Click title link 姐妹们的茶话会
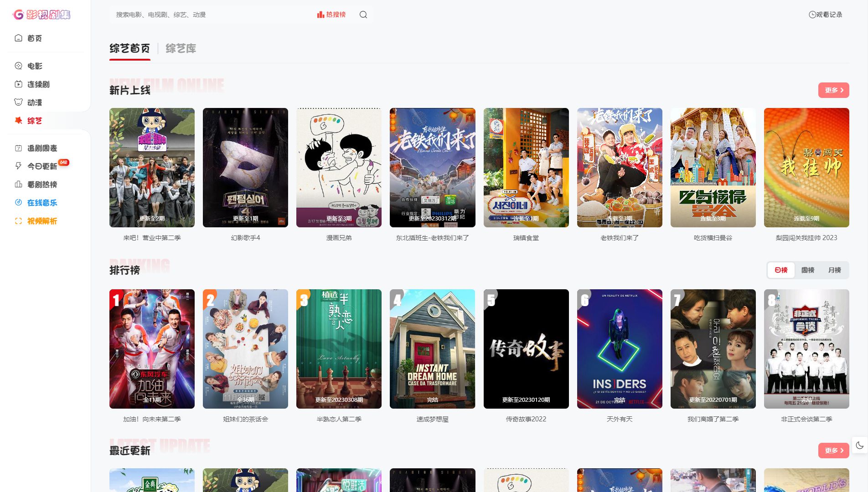868x492 pixels. [245, 419]
